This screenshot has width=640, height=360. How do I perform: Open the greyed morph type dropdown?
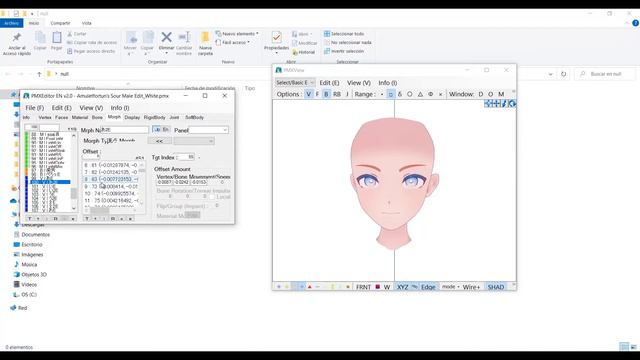pyautogui.click(x=194, y=141)
